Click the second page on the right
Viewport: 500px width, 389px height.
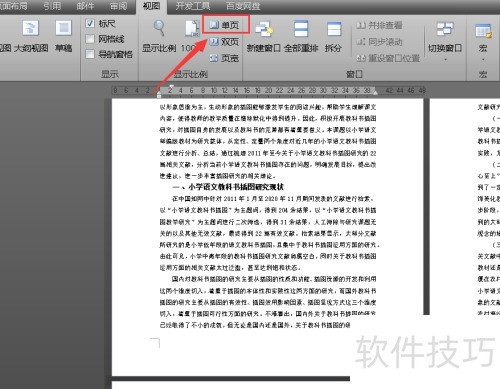coord(465,207)
